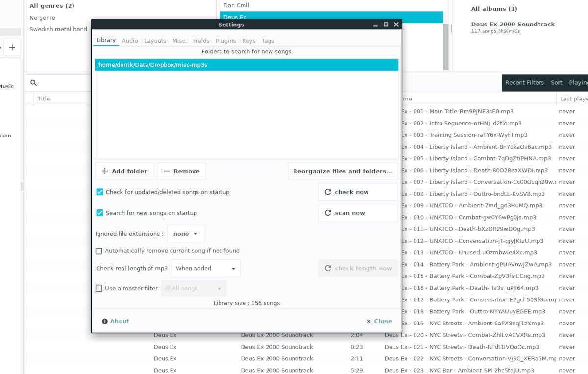Click Reorganize files and folders button
The height and width of the screenshot is (374, 588).
click(343, 171)
